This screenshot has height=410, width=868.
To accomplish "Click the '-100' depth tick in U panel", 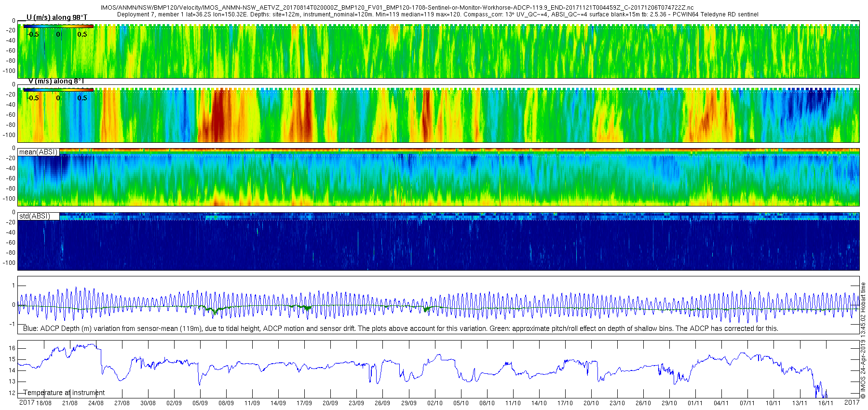I will [10, 71].
